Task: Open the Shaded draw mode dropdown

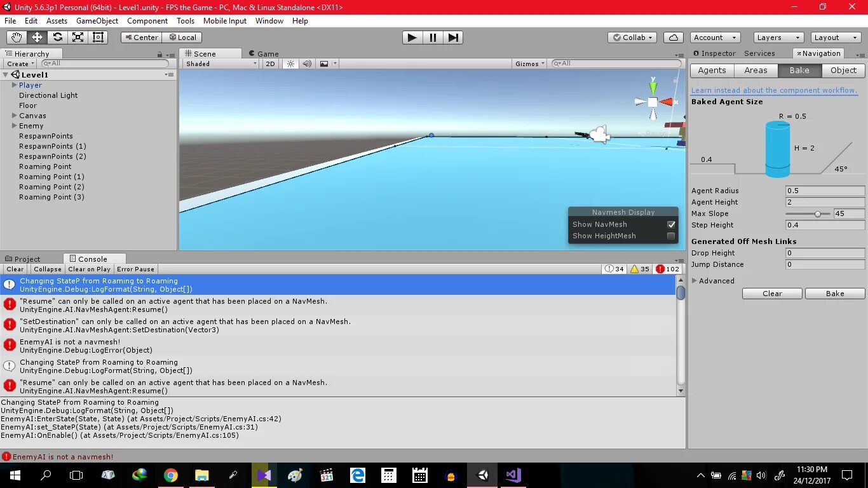Action: point(220,64)
